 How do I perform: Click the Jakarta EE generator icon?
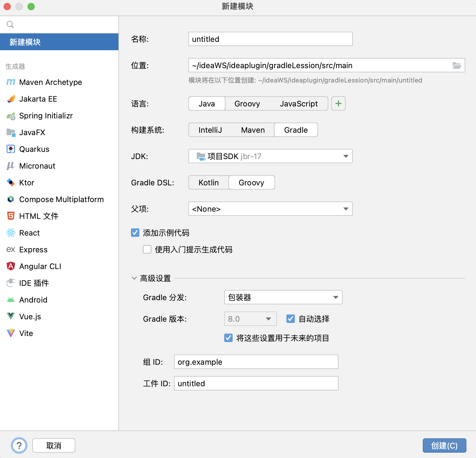click(x=11, y=99)
